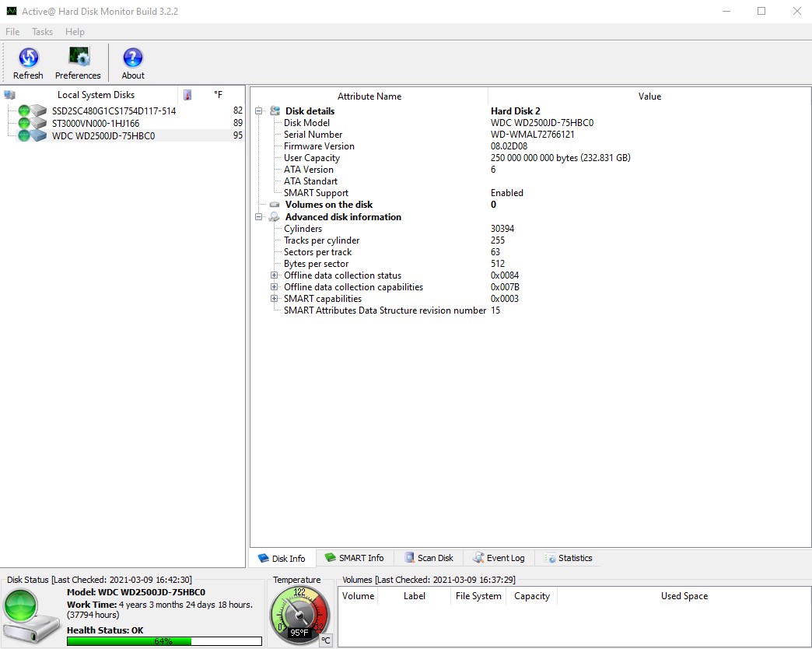812x649 pixels.
Task: Collapse the Advanced disk information section
Action: click(260, 217)
